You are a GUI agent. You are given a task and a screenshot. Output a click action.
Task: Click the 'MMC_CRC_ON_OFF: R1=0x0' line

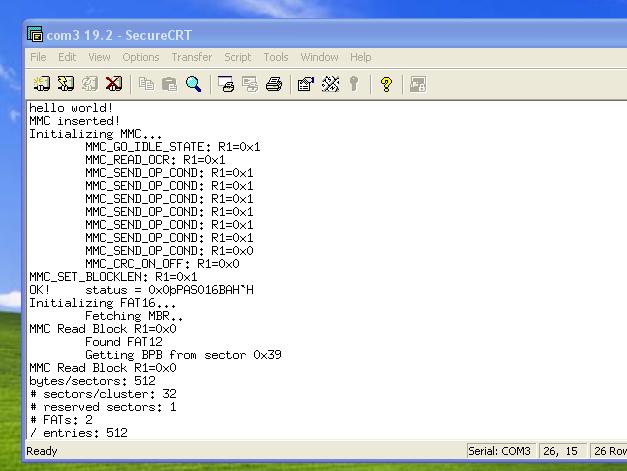click(x=162, y=264)
